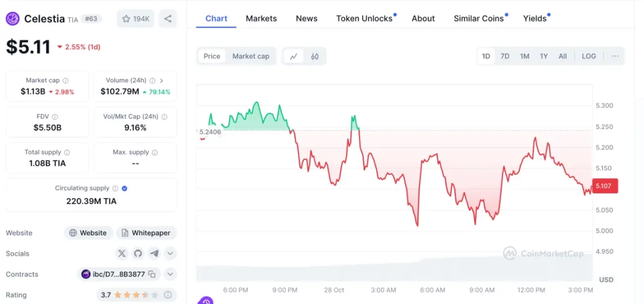Open the X (Twitter) social link
This screenshot has height=304, width=644.
pos(121,253)
